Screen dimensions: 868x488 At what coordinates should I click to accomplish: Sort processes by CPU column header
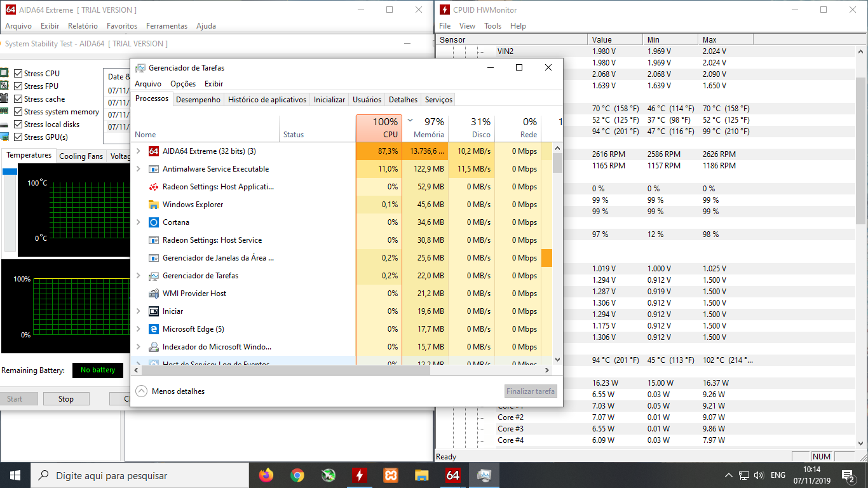(x=379, y=128)
